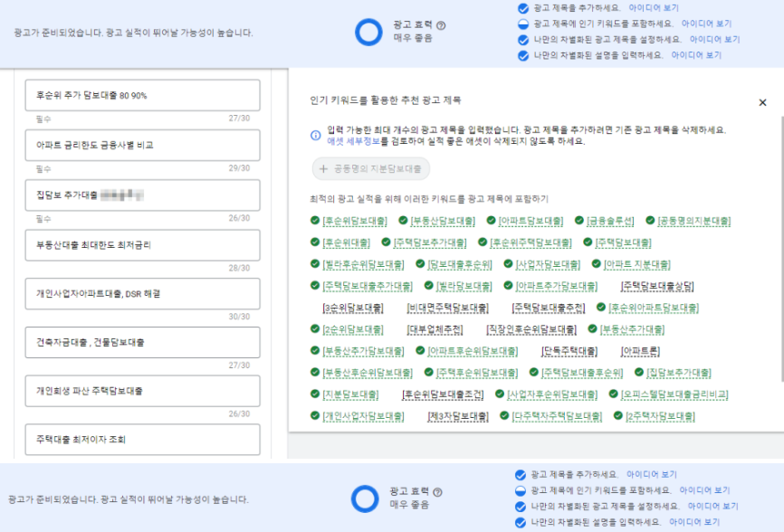The height and width of the screenshot is (532, 784).
Task: Open top 아이디어 보기 link for adding titles
Action: (654, 8)
